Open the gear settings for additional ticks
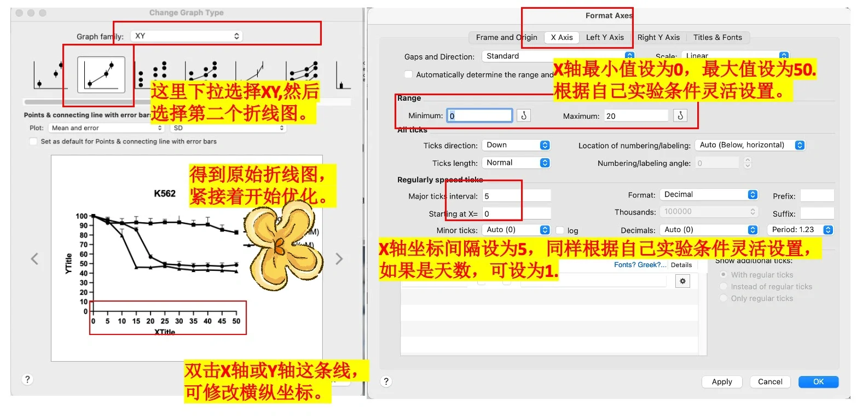Viewport: 868px width, 416px height. click(682, 281)
